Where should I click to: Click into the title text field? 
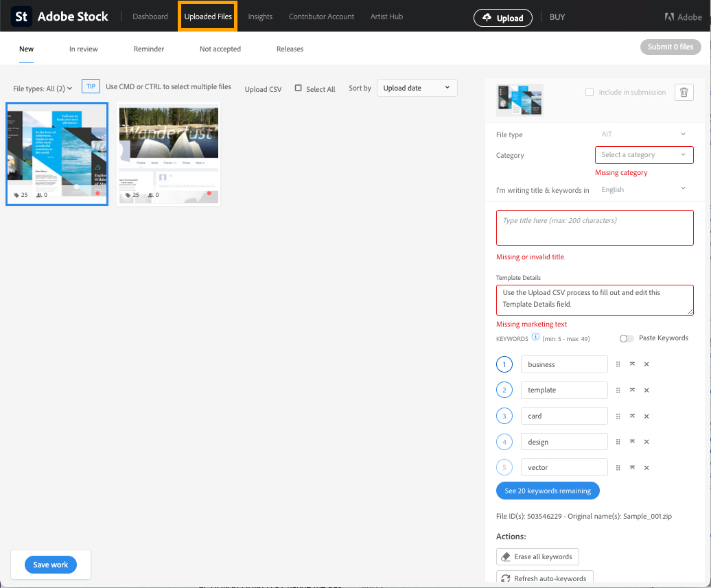pos(594,228)
